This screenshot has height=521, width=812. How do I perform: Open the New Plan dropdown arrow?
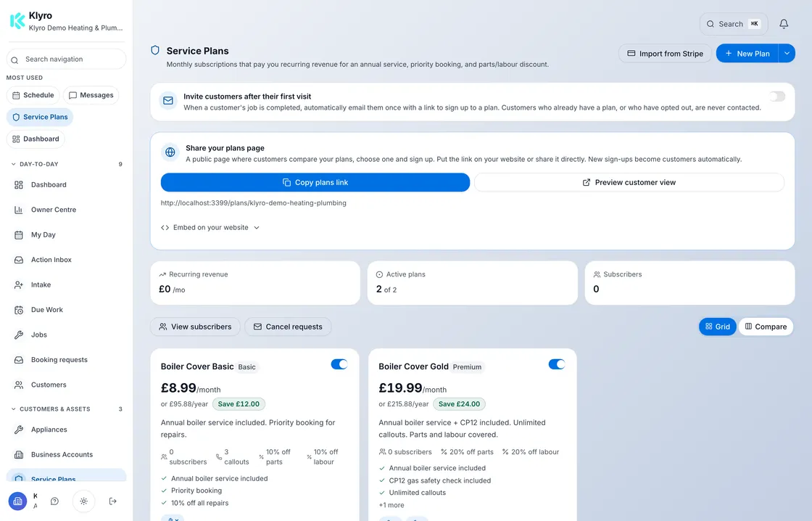coord(787,54)
